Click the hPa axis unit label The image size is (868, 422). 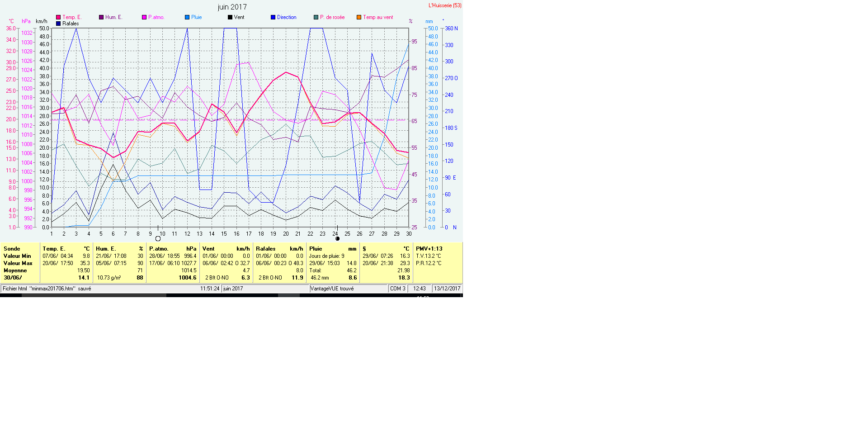(x=26, y=21)
